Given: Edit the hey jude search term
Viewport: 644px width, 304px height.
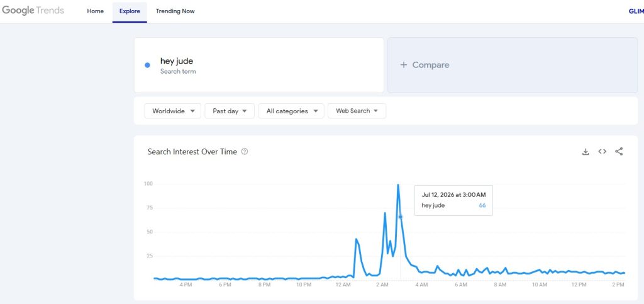Looking at the screenshot, I should (258, 65).
